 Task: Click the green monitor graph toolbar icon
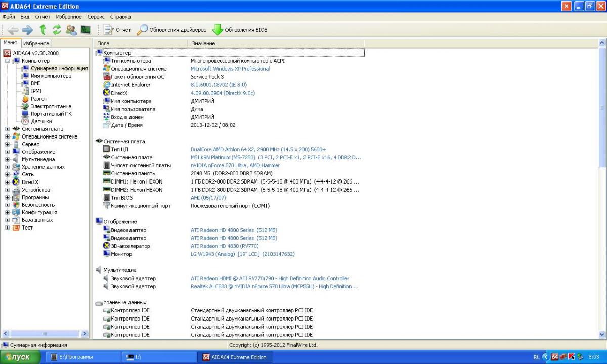click(x=85, y=30)
